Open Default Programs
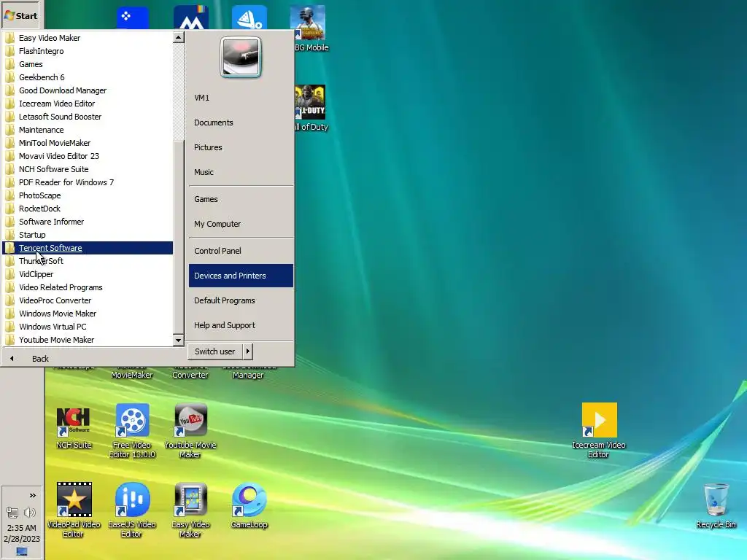 pos(241,300)
